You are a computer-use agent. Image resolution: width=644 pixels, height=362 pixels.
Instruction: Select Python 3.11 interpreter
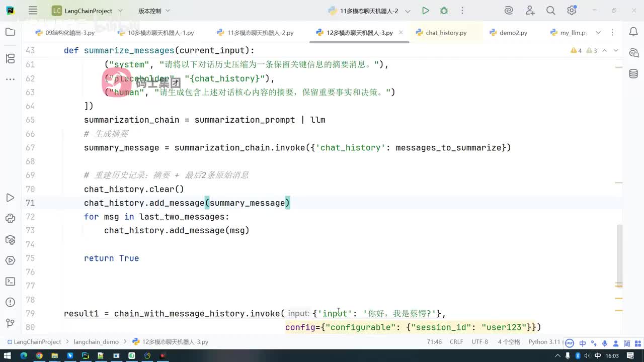pyautogui.click(x=544, y=342)
